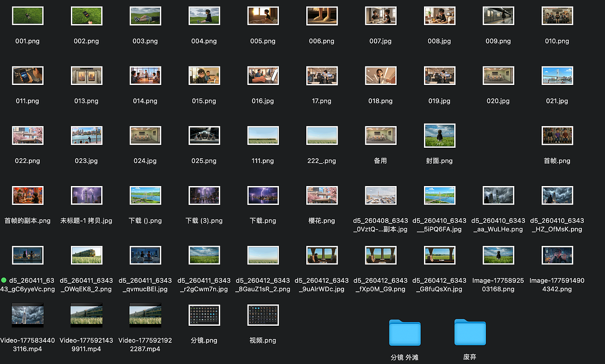Select the d5_260408_6343_0VztQ-...副本.jpg thumbnail
605x364 pixels.
(380, 195)
